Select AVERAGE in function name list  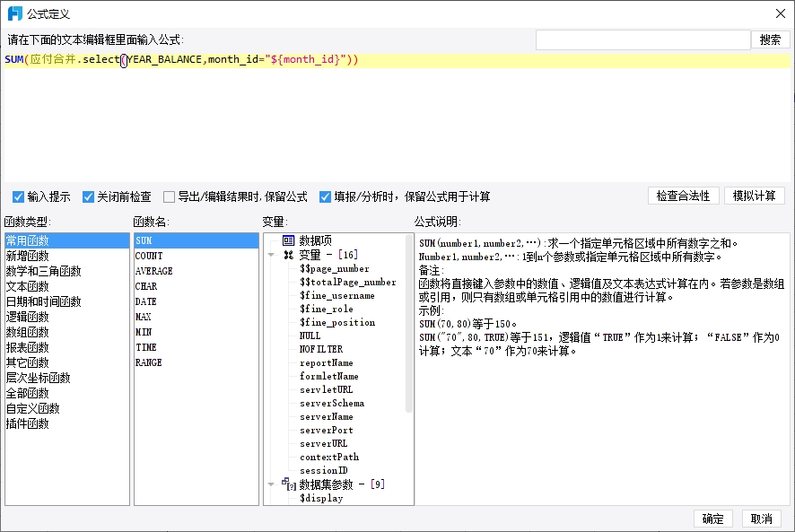(197, 271)
